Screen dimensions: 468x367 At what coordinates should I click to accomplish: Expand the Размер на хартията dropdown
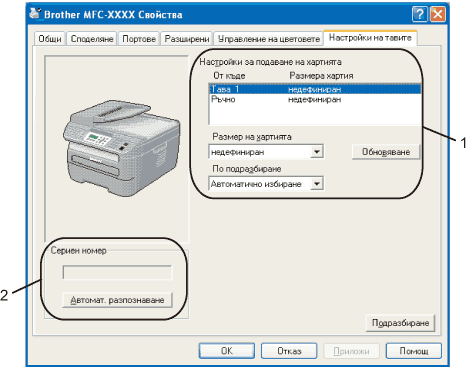tap(266, 152)
